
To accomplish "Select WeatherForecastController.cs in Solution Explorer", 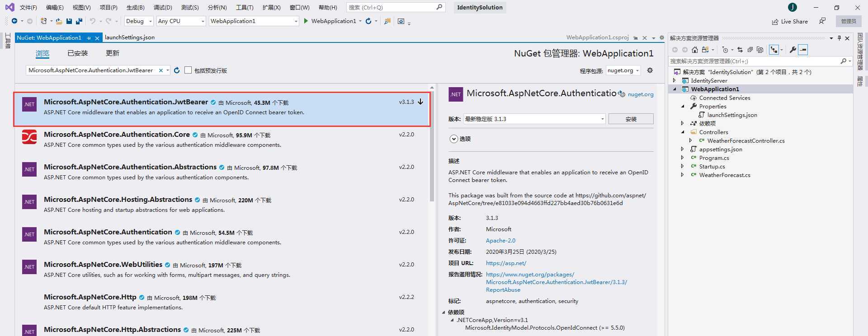I will [745, 140].
